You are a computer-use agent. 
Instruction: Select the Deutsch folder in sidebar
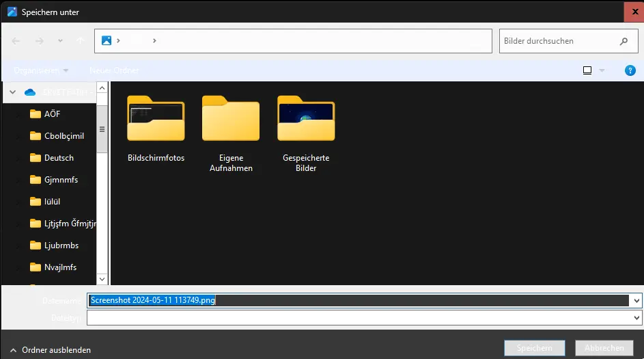coord(52,158)
